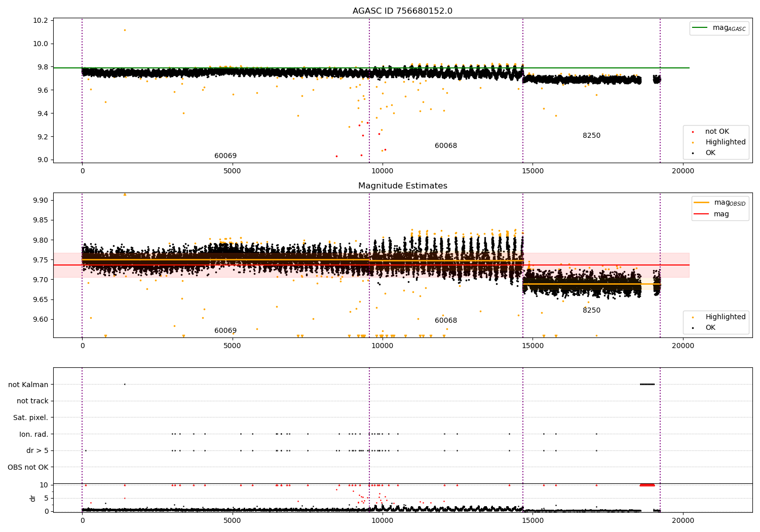Click the "Sat. pixel." row label

tap(31, 418)
